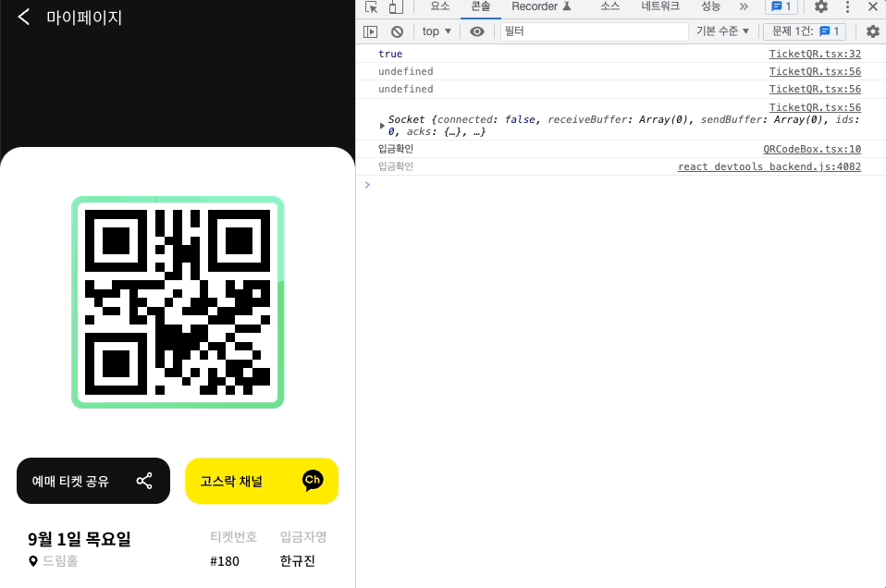Open the 네트워크 tab
This screenshot has width=886, height=588.
660,6
